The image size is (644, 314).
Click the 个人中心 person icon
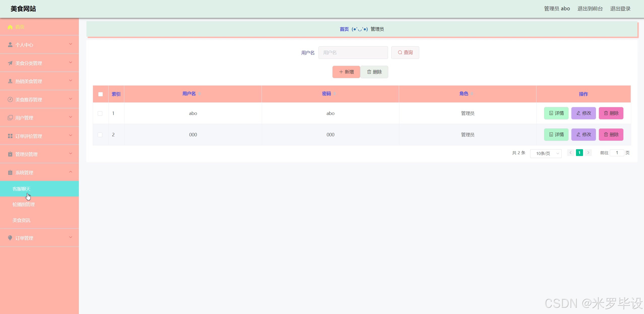pyautogui.click(x=10, y=45)
